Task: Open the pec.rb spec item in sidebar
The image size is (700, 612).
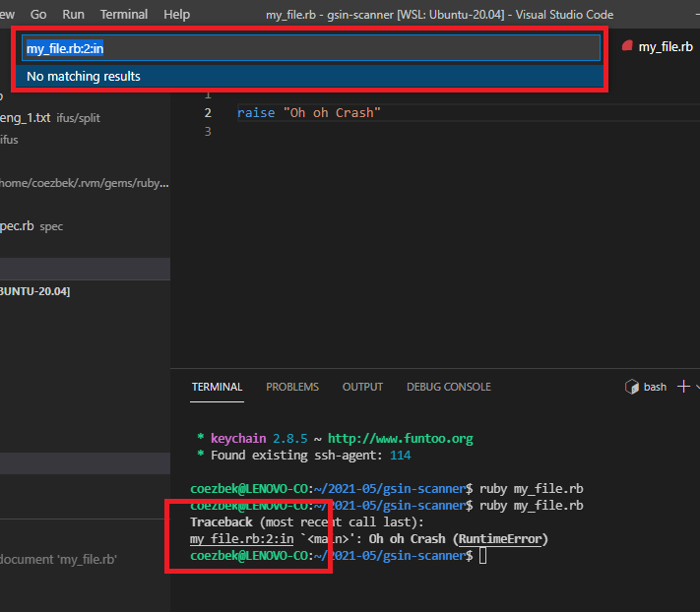Action: (32, 226)
